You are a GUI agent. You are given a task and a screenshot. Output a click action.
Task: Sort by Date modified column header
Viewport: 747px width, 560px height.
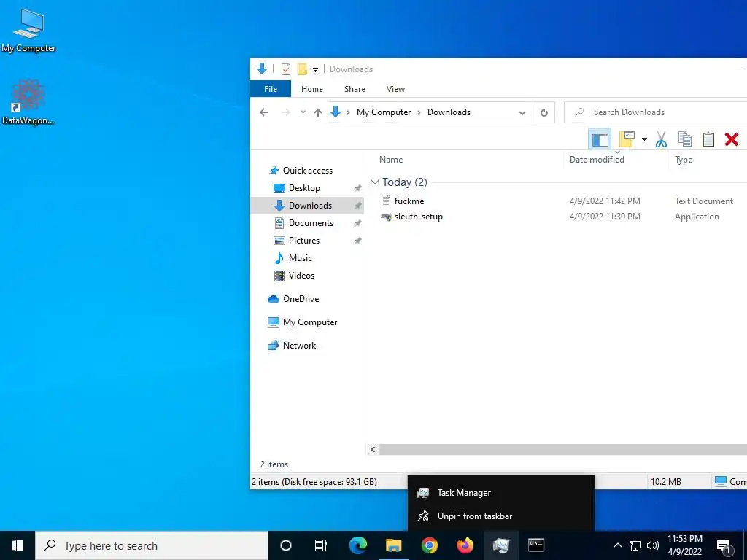click(597, 160)
